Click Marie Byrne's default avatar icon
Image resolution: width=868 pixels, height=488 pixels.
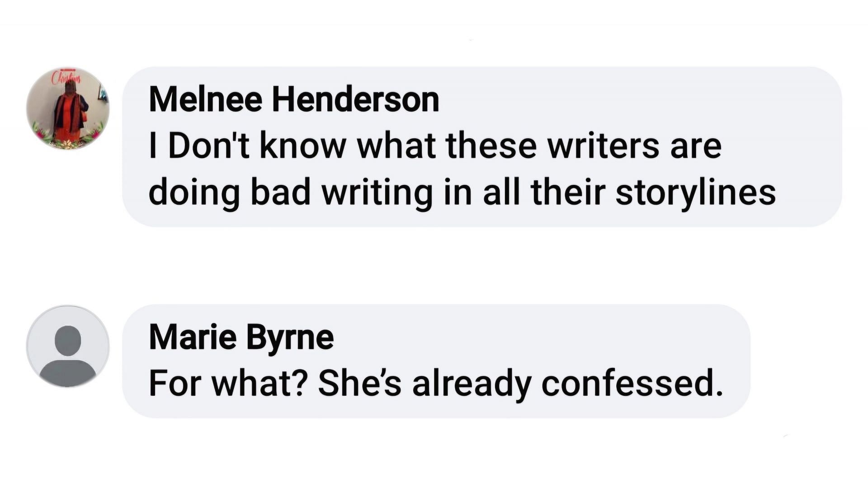pyautogui.click(x=68, y=347)
